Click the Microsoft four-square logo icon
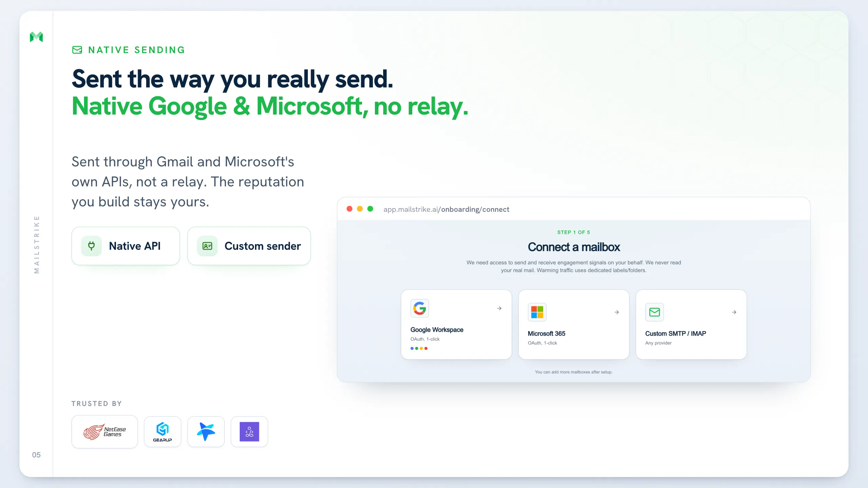This screenshot has width=868, height=488. (x=537, y=312)
